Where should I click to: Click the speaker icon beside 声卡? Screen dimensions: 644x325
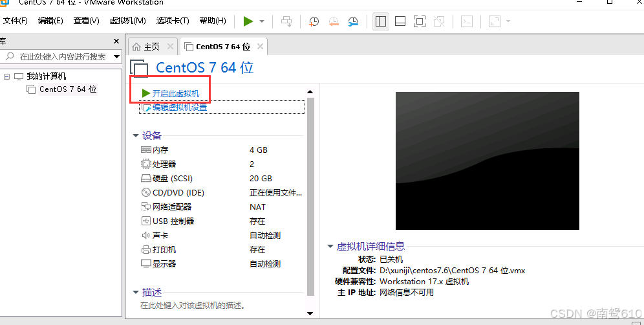tap(146, 235)
